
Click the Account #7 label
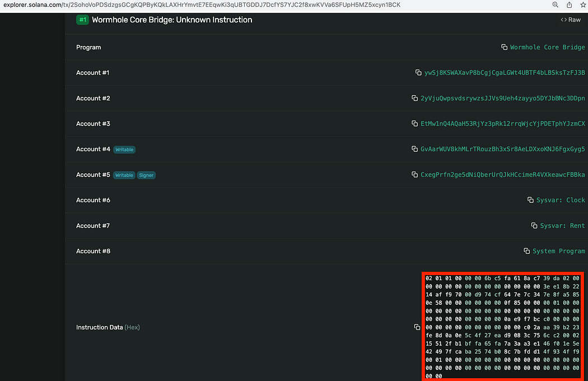[x=93, y=226]
